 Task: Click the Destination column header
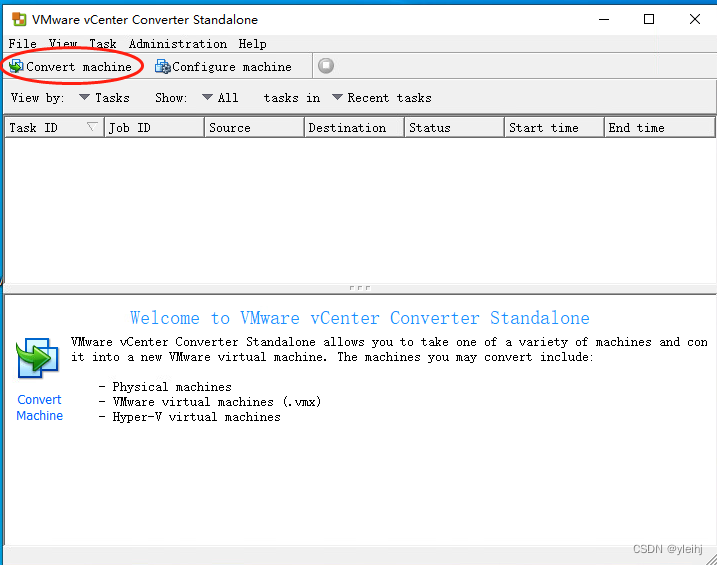click(355, 128)
